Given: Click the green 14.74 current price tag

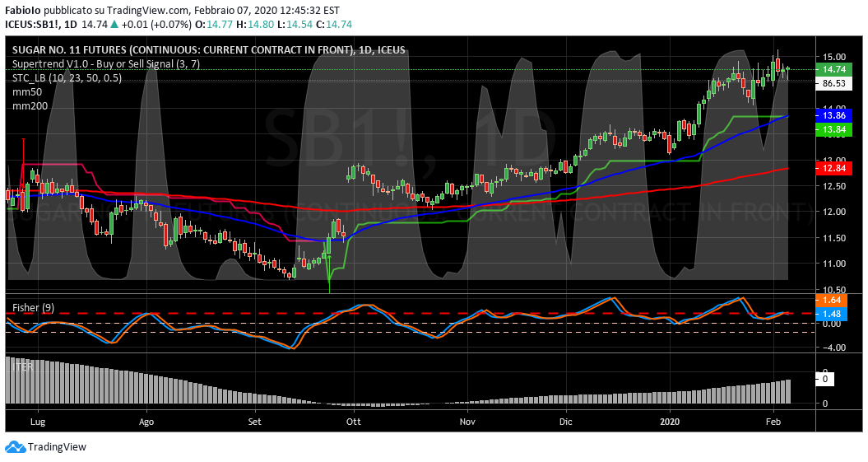Looking at the screenshot, I should click(829, 70).
